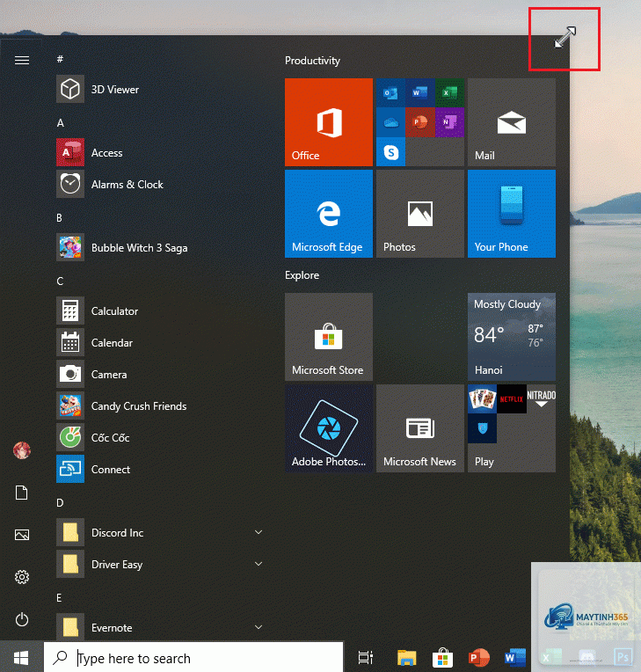The width and height of the screenshot is (641, 672).
Task: Open Calculator app
Action: (x=159, y=310)
